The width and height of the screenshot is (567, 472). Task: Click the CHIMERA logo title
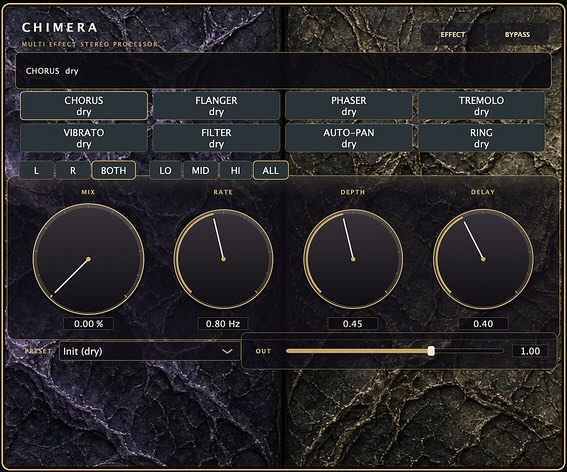click(x=60, y=27)
